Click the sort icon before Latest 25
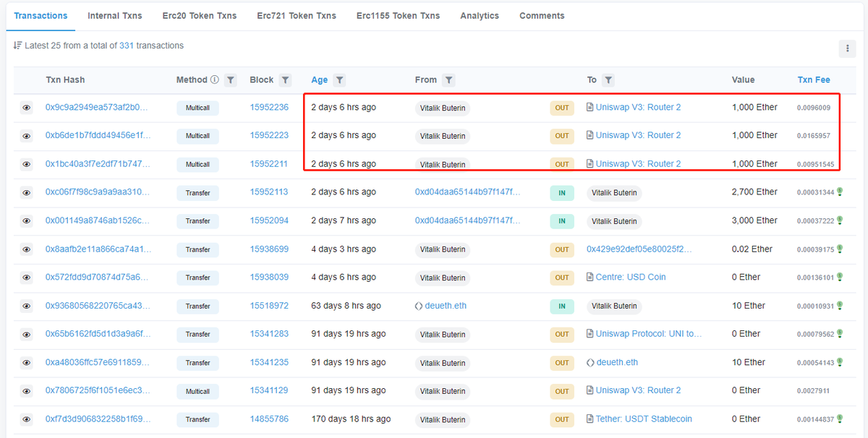The width and height of the screenshot is (868, 438). pos(18,45)
